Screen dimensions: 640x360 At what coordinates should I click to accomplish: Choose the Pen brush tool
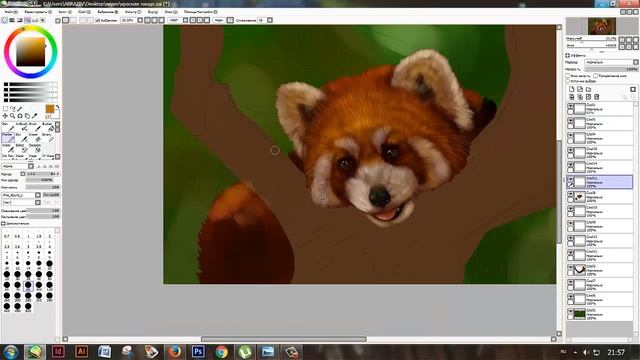pyautogui.click(x=8, y=126)
